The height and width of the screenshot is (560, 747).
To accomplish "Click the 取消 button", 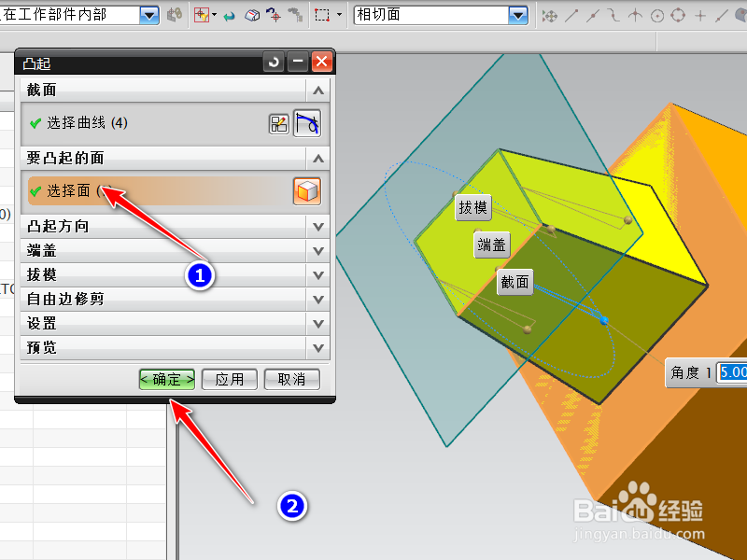I will click(292, 380).
